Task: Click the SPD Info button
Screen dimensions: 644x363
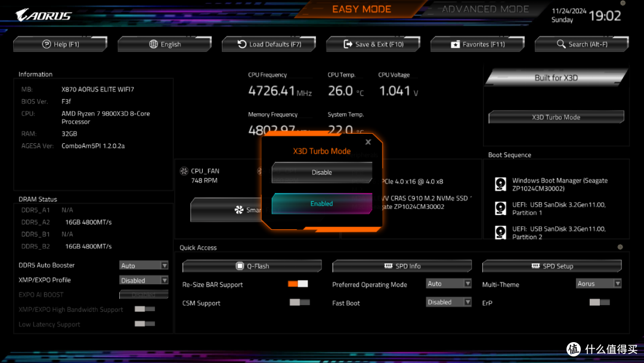Action: [x=402, y=266]
